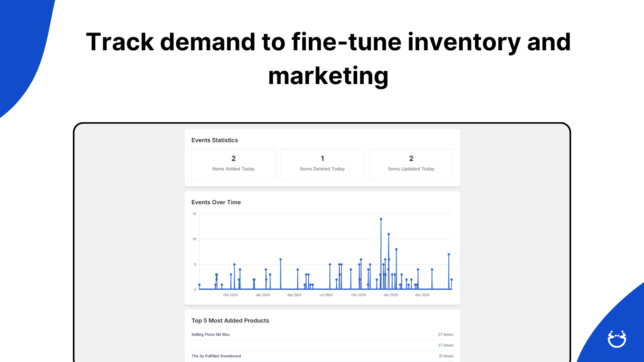Screen dimensions: 644x362
Task: Select the Selling Plans Ski Wax row
Action: [x=322, y=335]
